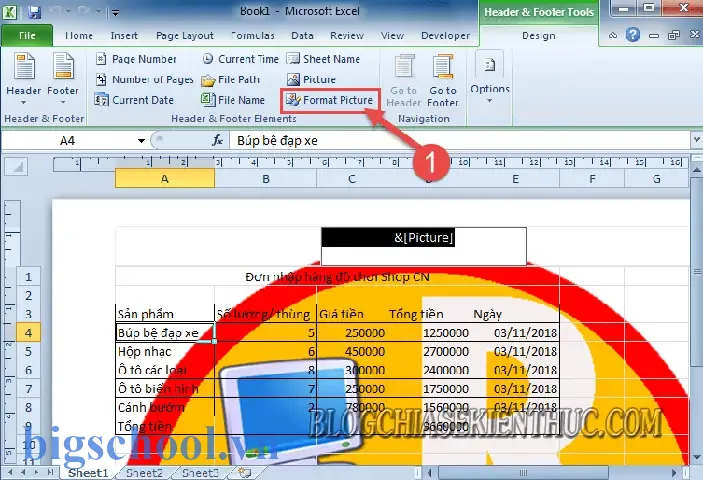Insert Number of Pages element

[x=144, y=79]
